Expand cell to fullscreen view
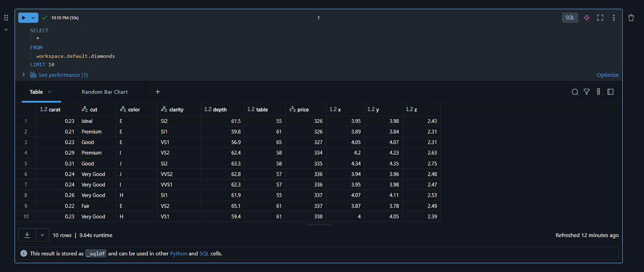644x272 pixels. (x=600, y=18)
